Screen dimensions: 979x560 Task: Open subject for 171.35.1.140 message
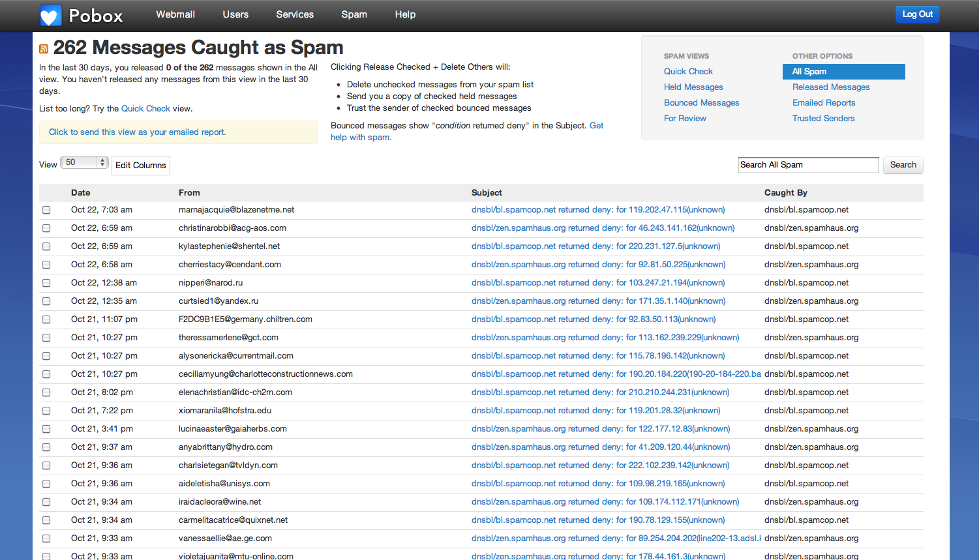pyautogui.click(x=599, y=301)
